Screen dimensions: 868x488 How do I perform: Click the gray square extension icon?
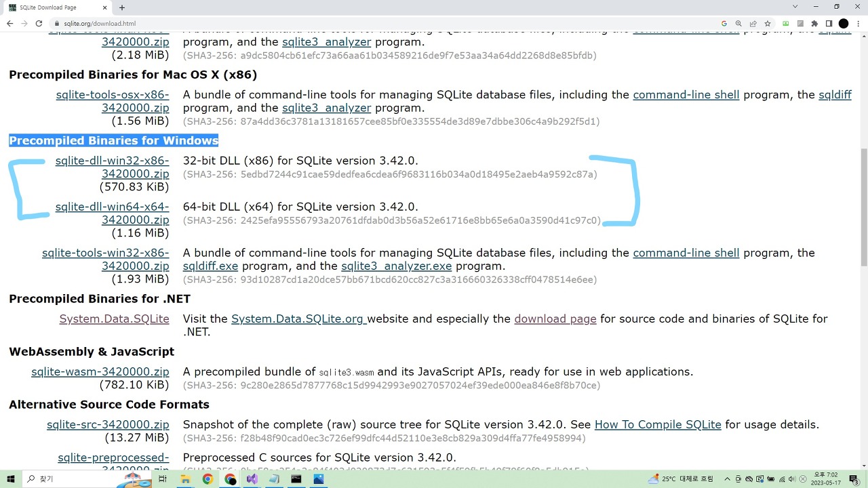click(800, 24)
